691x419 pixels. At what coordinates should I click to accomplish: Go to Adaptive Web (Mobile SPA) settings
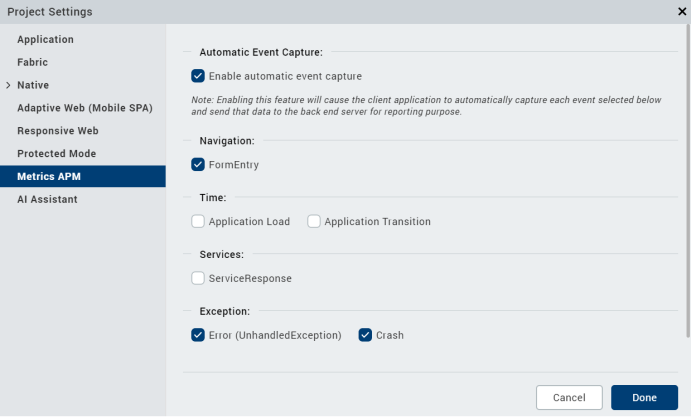[x=84, y=108]
